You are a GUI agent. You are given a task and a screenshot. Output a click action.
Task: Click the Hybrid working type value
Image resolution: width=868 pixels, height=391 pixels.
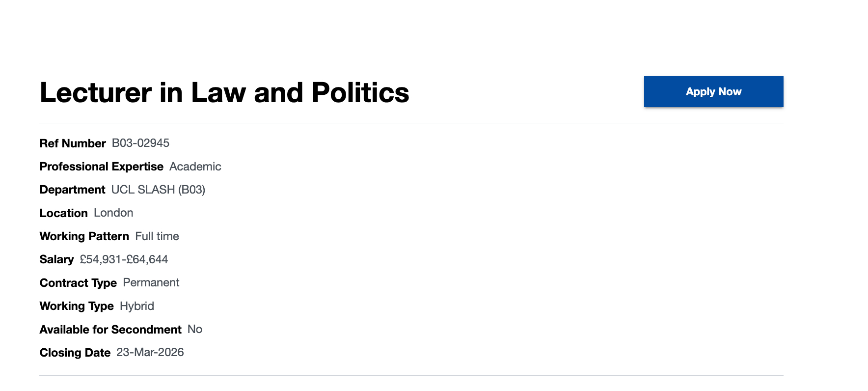tap(137, 306)
